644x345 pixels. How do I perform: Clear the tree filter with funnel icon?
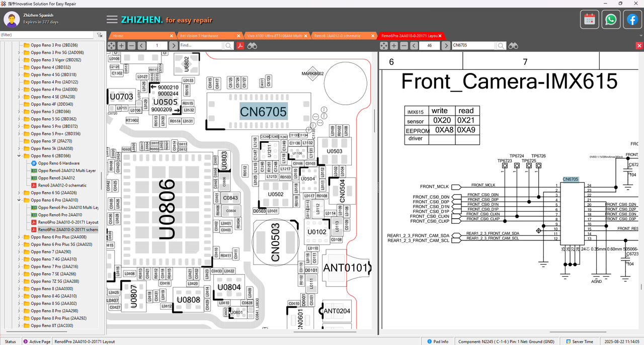tap(100, 35)
